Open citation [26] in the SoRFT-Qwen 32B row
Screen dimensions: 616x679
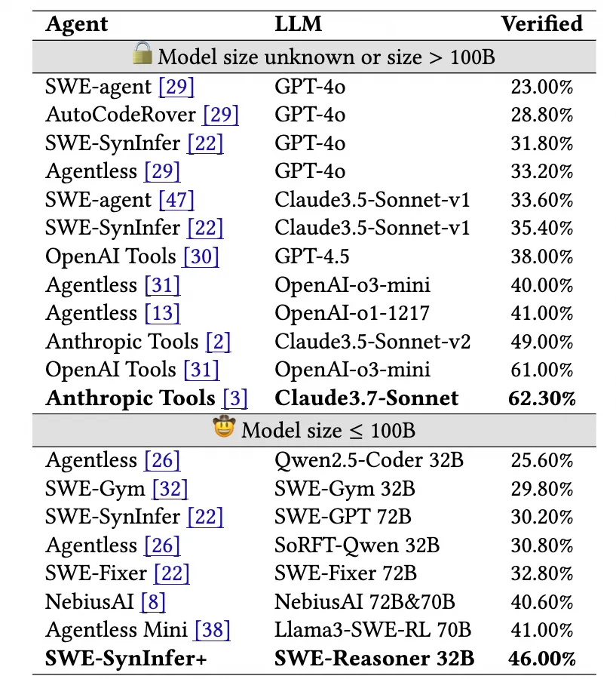pos(162,545)
